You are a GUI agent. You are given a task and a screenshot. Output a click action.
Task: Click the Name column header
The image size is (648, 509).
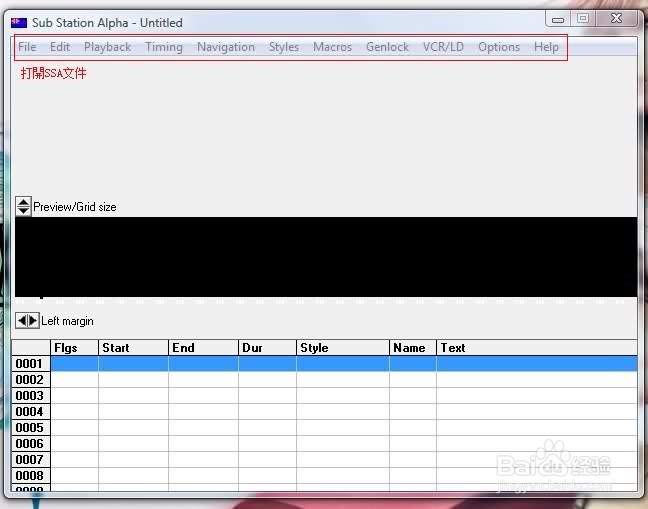413,348
